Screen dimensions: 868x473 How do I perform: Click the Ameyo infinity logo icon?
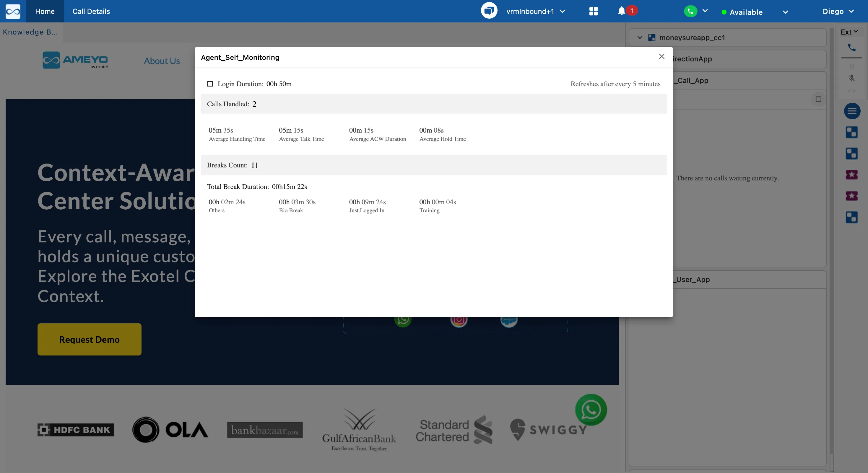[13, 12]
